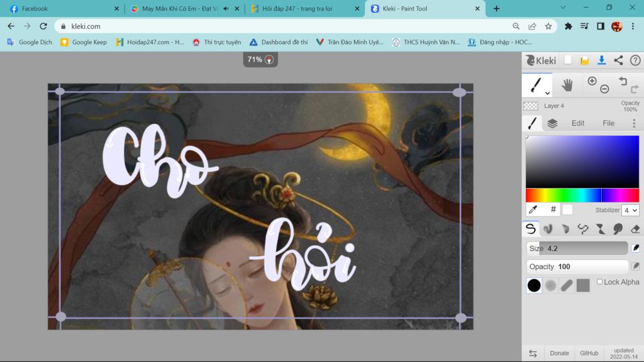This screenshot has height=362, width=644.
Task: Click the updated 2022-05-14 changelog link
Action: [x=623, y=353]
